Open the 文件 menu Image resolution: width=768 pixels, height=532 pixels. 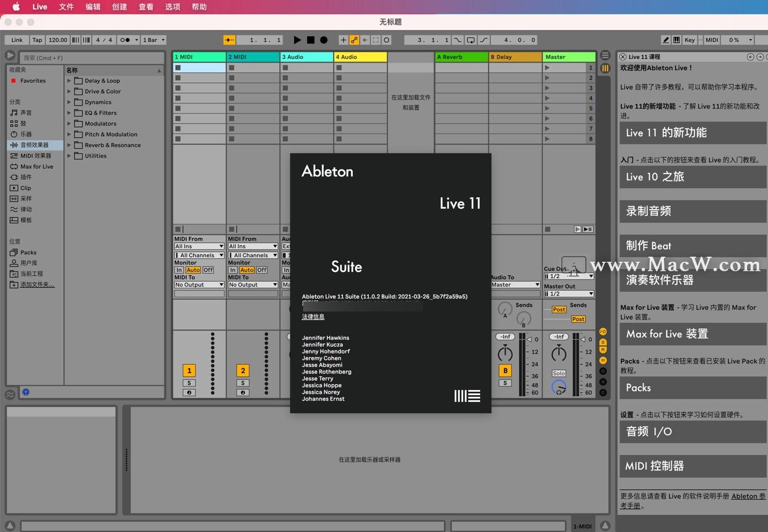coord(67,7)
